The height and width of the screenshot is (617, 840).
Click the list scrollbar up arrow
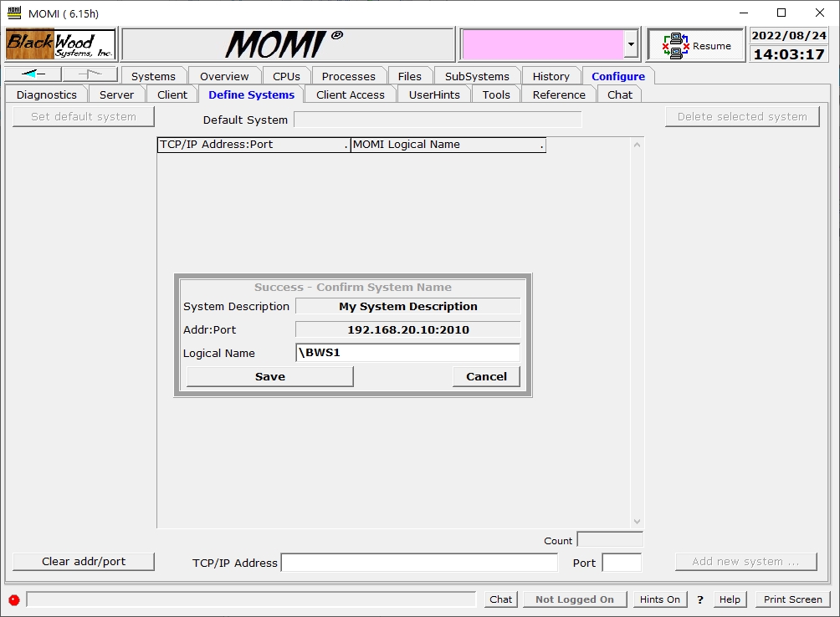[637, 145]
